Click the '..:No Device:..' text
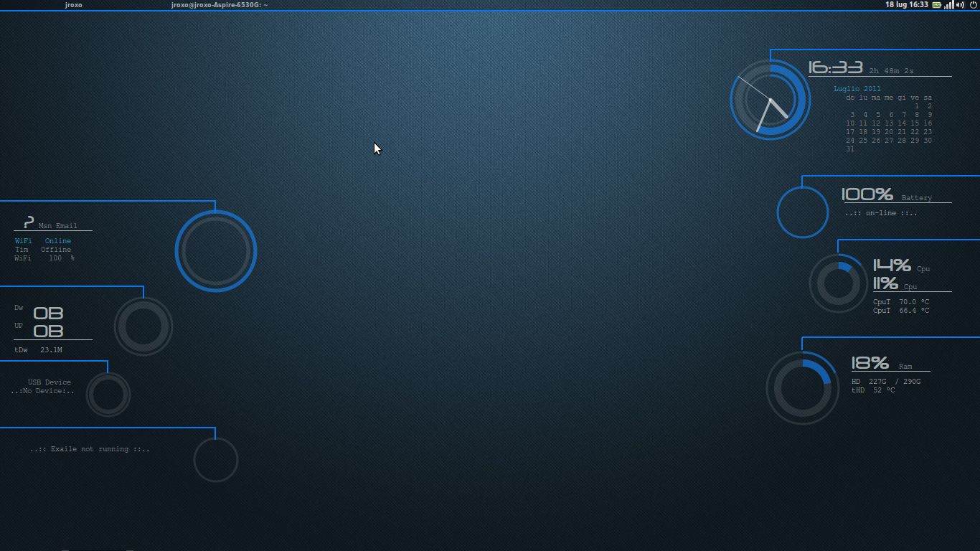Viewport: 980px width, 551px height. tap(42, 391)
